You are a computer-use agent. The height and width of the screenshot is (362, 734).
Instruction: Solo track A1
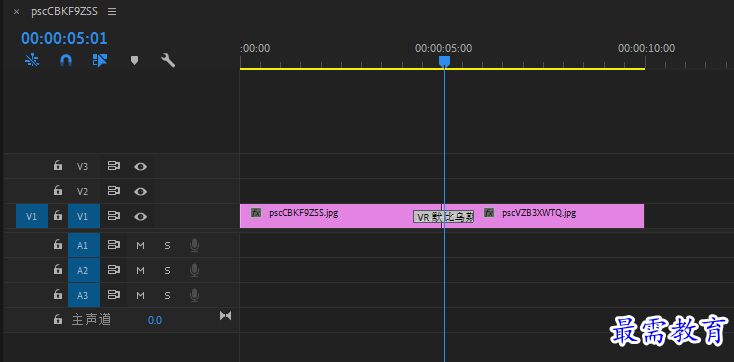click(167, 245)
